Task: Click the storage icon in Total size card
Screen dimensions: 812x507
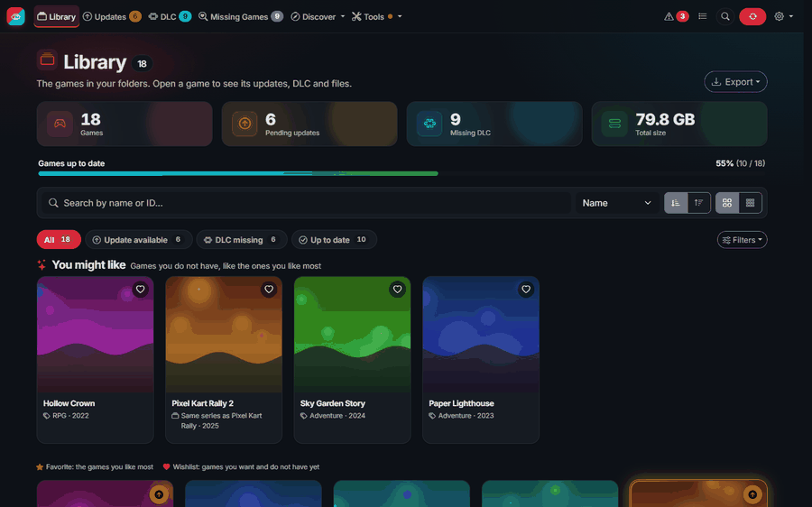Action: click(x=614, y=124)
